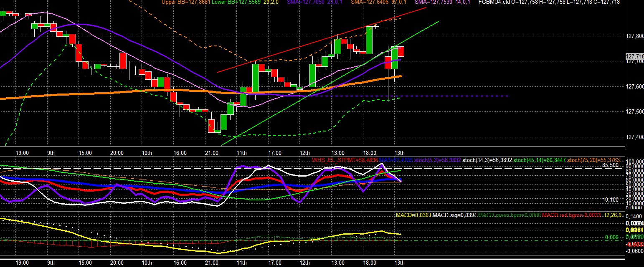This screenshot has height=268, width=644.
Task: Click the FGBMU4.cfd symbol label
Action: click(494, 2)
